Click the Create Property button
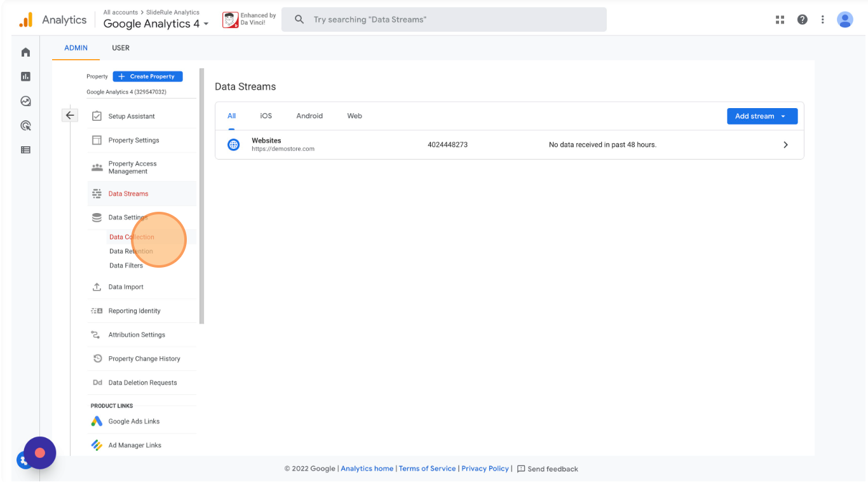 (x=147, y=76)
